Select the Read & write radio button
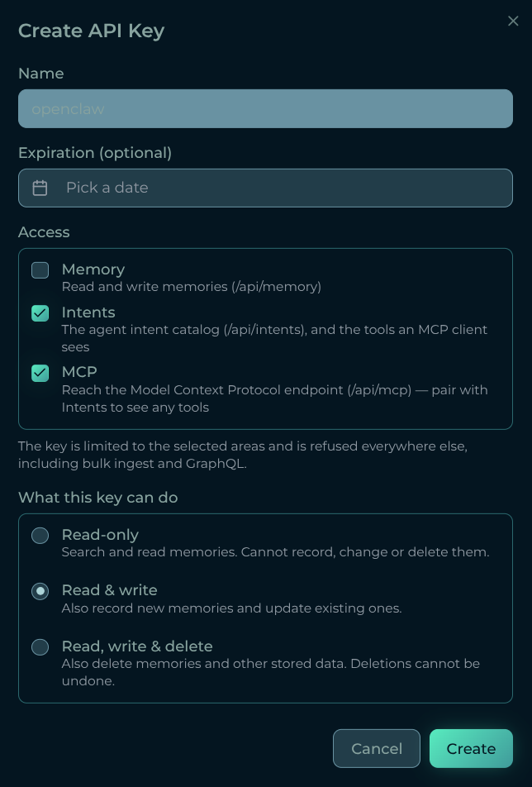 (x=40, y=591)
